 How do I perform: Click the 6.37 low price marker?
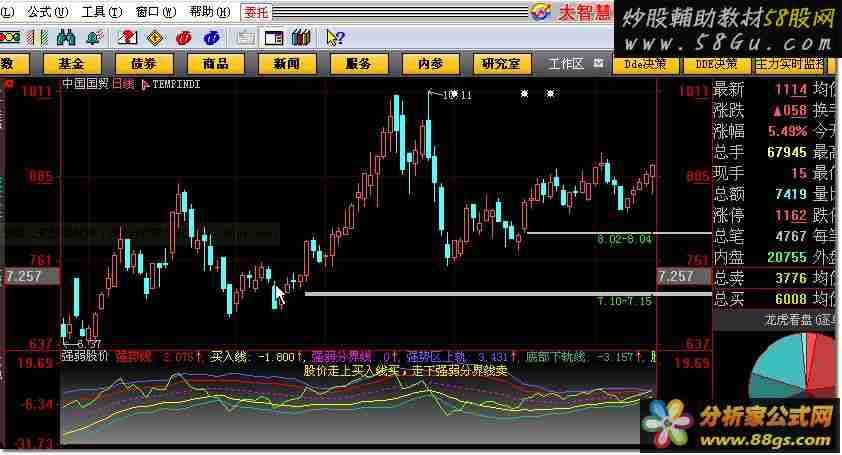(x=89, y=343)
